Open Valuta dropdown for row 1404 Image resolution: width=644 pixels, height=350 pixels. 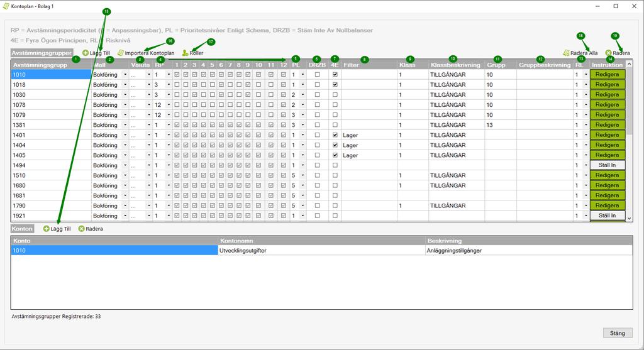pyautogui.click(x=148, y=145)
